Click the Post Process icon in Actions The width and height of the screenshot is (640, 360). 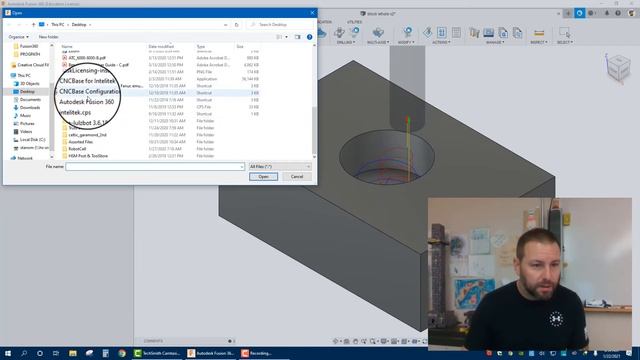pos(442,32)
